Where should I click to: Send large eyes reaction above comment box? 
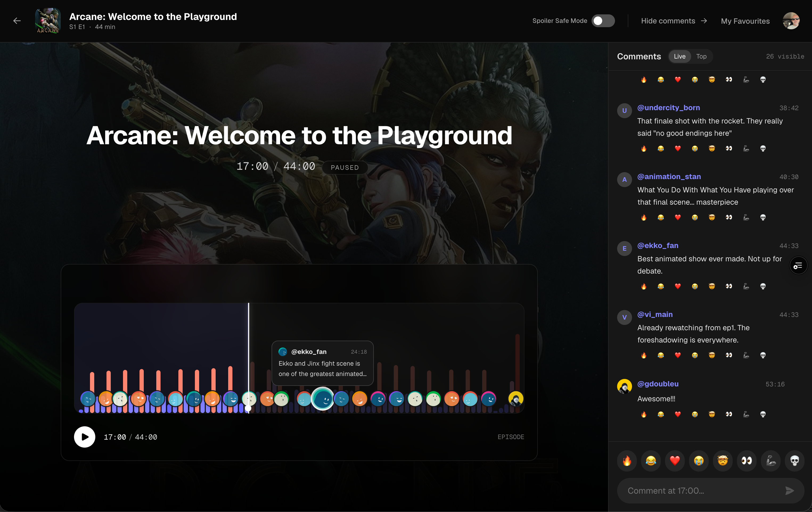click(747, 461)
